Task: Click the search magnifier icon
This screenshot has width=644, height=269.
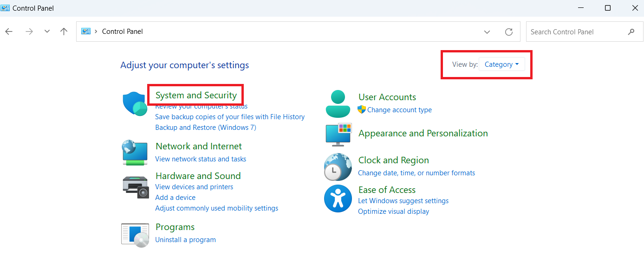Action: (x=631, y=32)
